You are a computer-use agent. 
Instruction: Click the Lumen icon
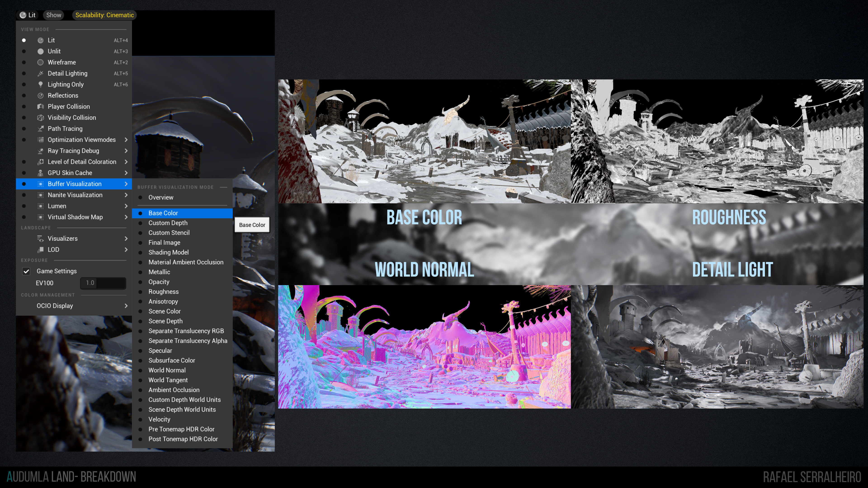(x=40, y=206)
